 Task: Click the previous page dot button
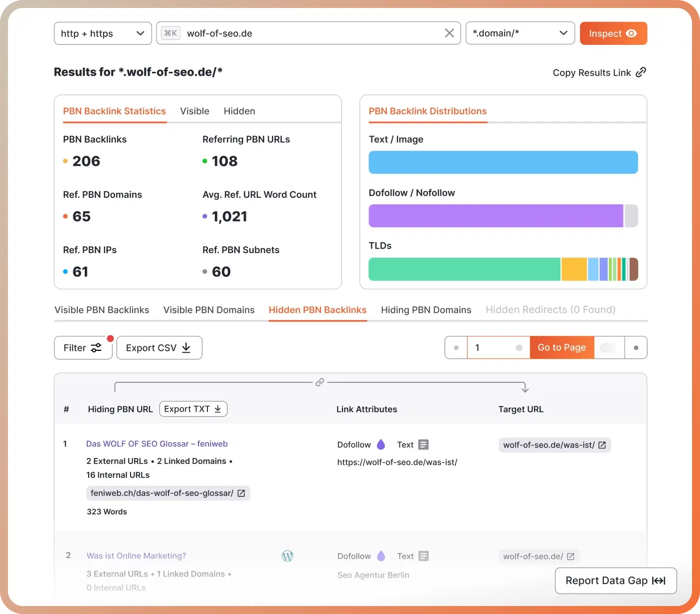tap(456, 348)
